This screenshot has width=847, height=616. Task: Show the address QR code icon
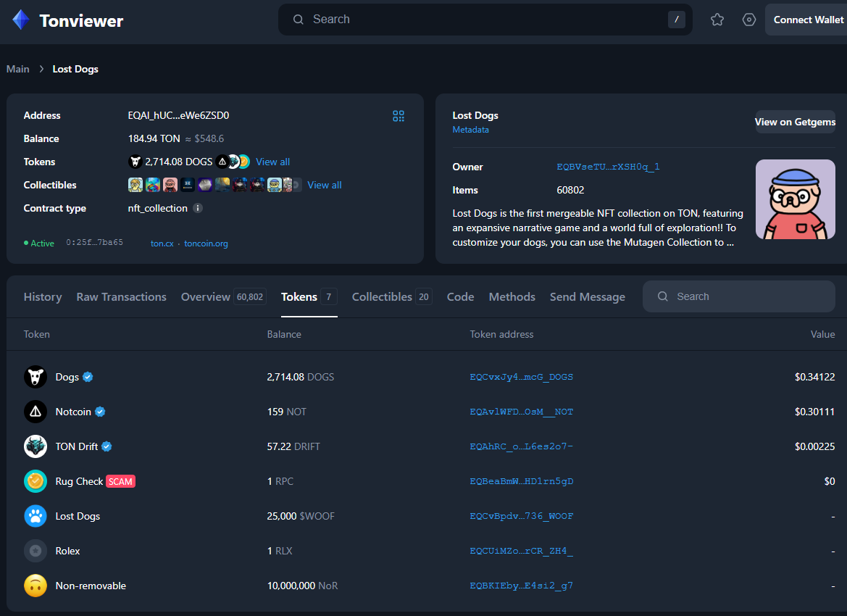(x=399, y=116)
